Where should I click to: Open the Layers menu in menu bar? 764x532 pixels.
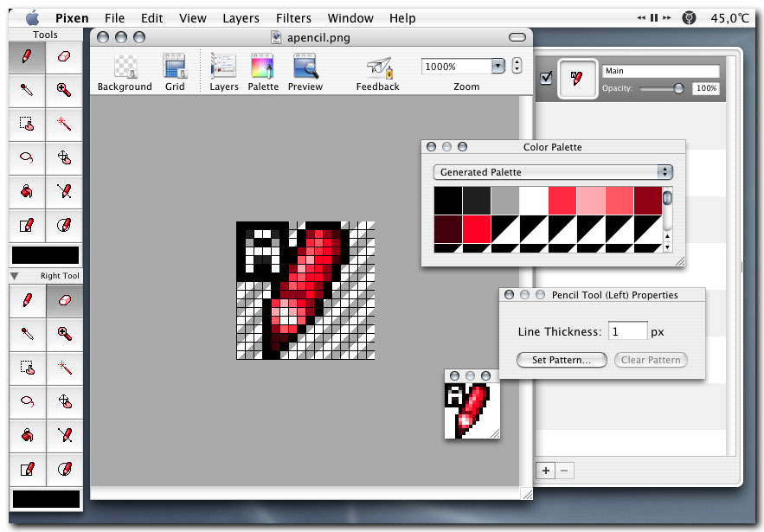tap(241, 17)
